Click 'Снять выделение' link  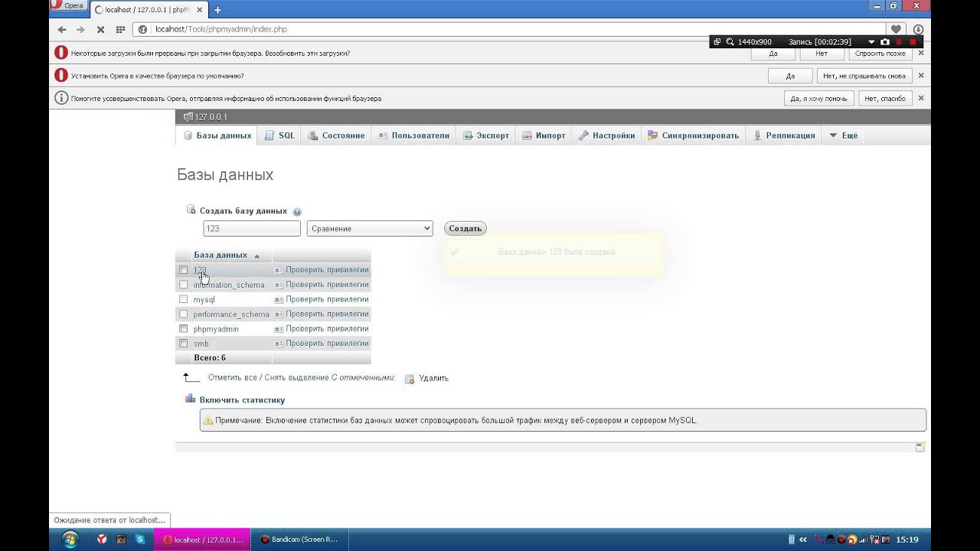tap(296, 377)
